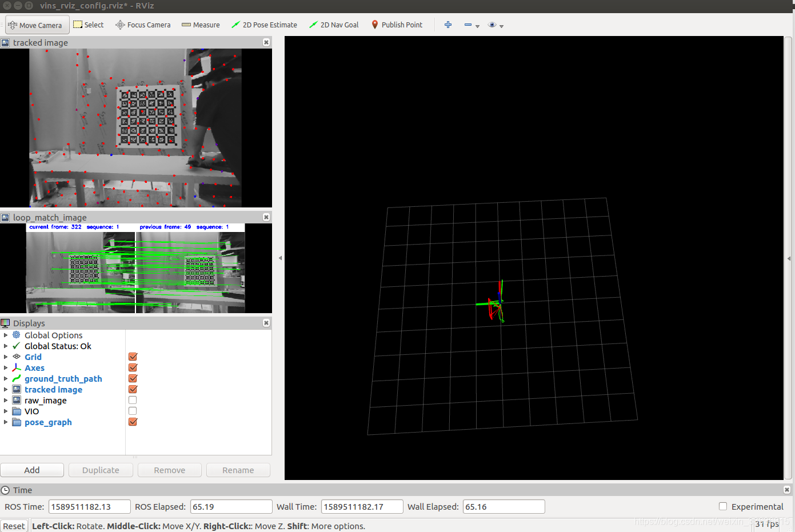
Task: Open the dropdown arrow beside the eye icon
Action: coord(502,26)
